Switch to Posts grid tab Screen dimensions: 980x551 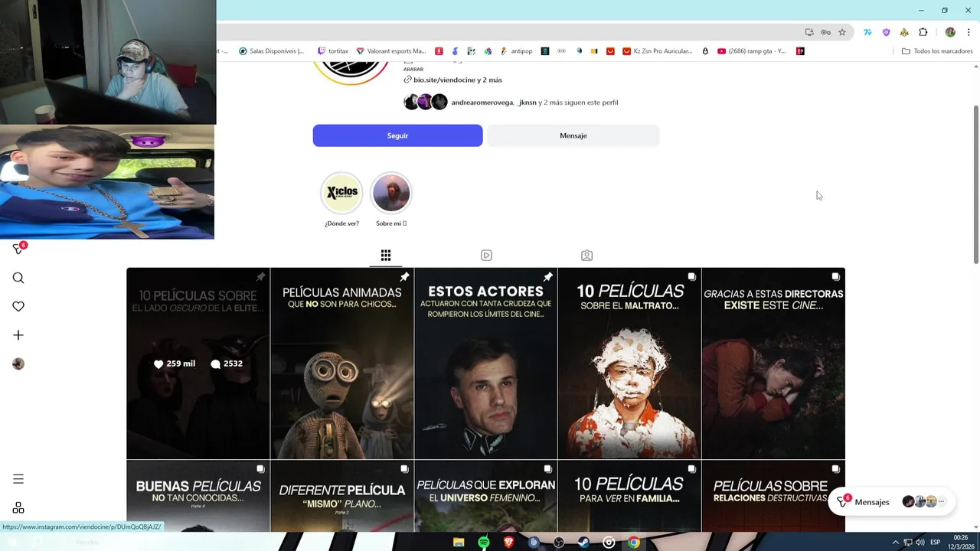point(386,255)
